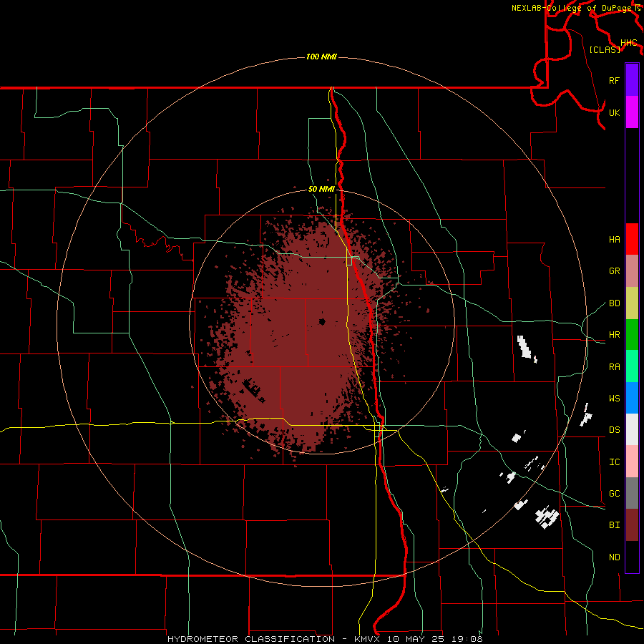Click the NEXLAB-College of DuPage credit text

pyautogui.click(x=572, y=8)
